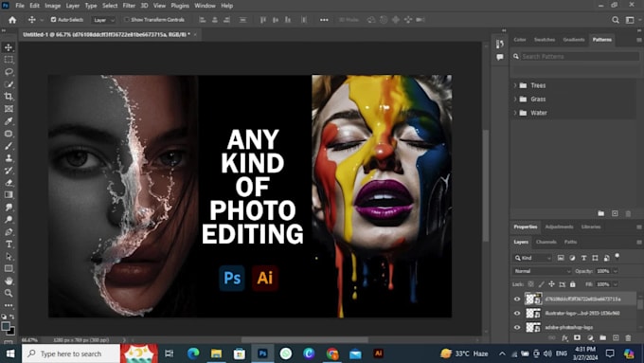Viewport: 644px width, 363px height.
Task: Switch to the Channels tab
Action: click(546, 242)
